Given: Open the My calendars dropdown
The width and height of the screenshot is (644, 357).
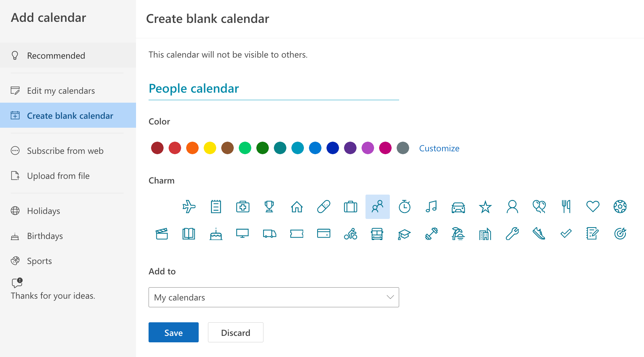Looking at the screenshot, I should (273, 297).
